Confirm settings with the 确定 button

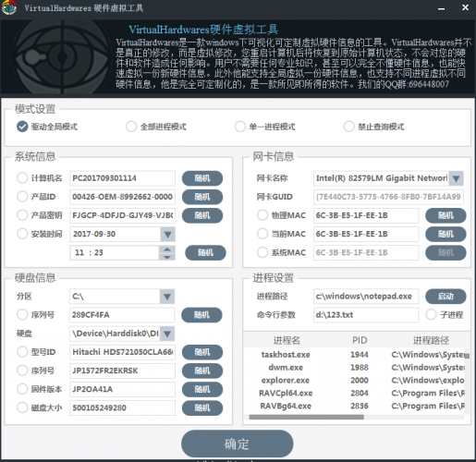(238, 444)
